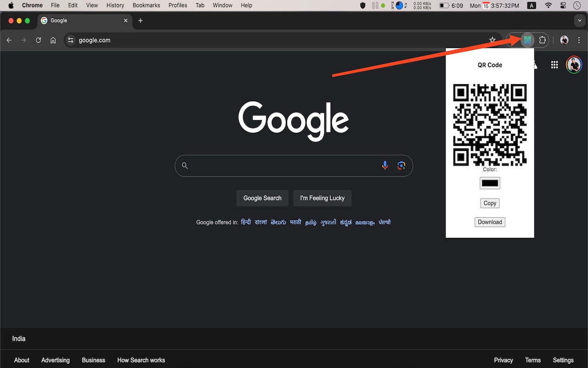Open Control Center in menu bar

tap(564, 6)
